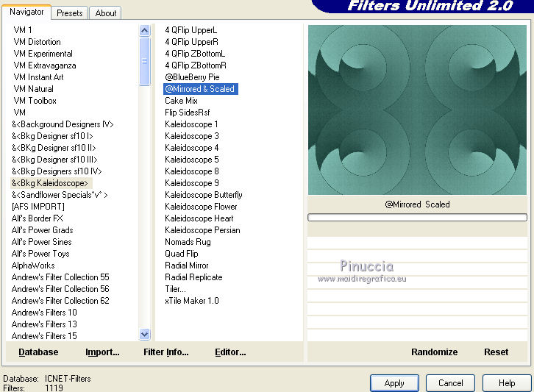Select VM Instant Art category
The height and width of the screenshot is (392, 534).
tap(38, 77)
